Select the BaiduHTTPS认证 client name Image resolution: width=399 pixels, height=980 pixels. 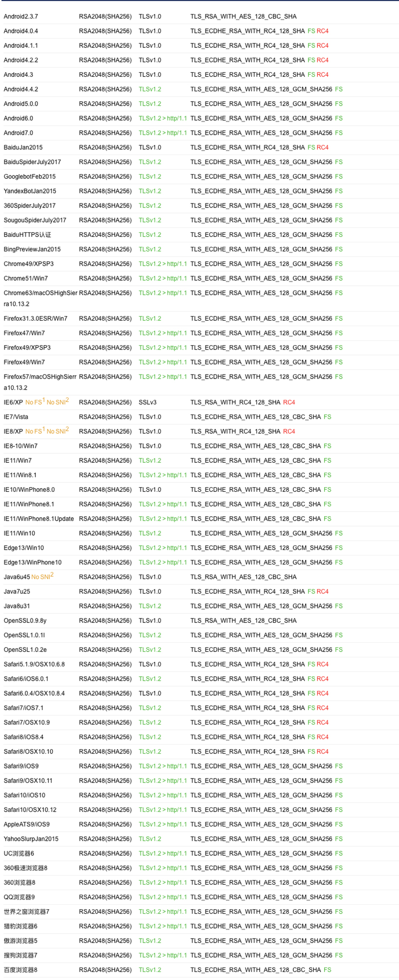coord(27,234)
